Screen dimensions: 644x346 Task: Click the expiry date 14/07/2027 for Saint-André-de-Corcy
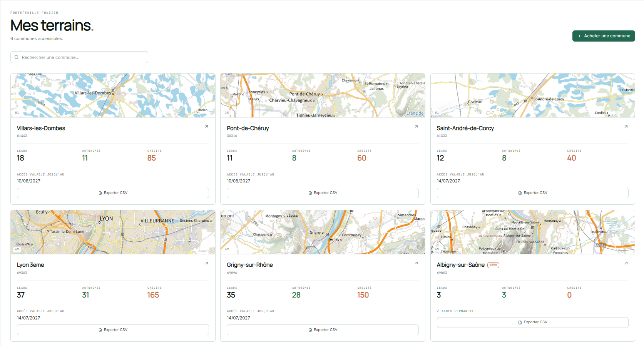point(448,181)
